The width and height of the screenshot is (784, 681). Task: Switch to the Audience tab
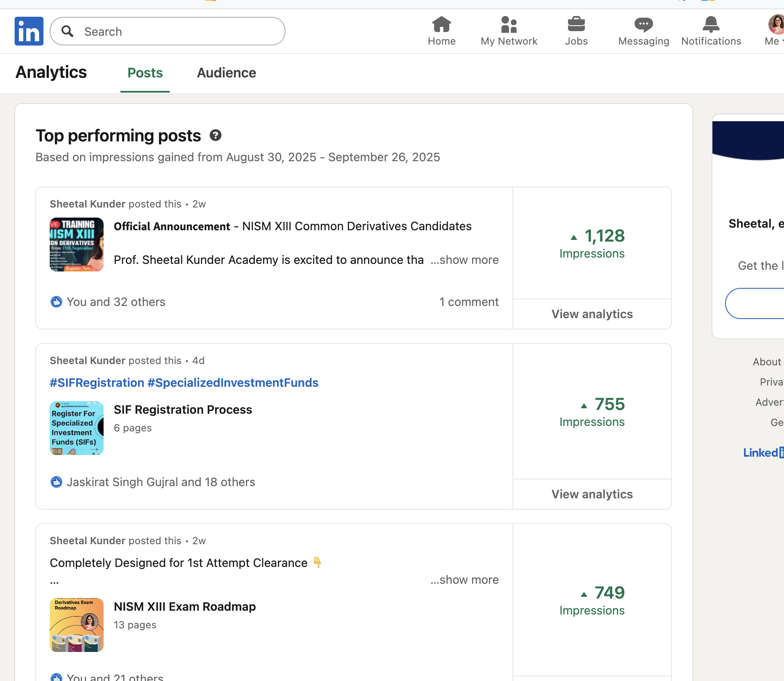tap(227, 73)
